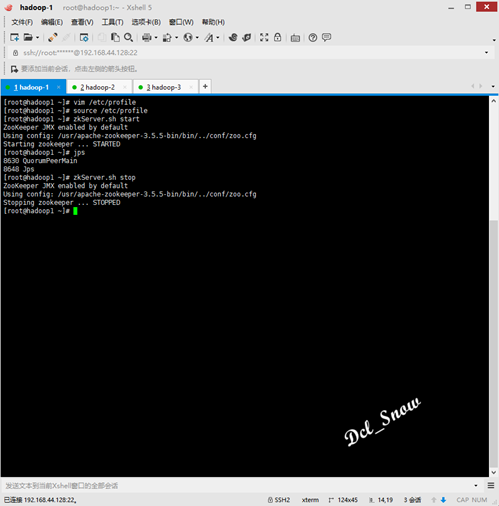Open the 编辑(E) menu
The height and width of the screenshot is (506, 499).
pyautogui.click(x=52, y=22)
